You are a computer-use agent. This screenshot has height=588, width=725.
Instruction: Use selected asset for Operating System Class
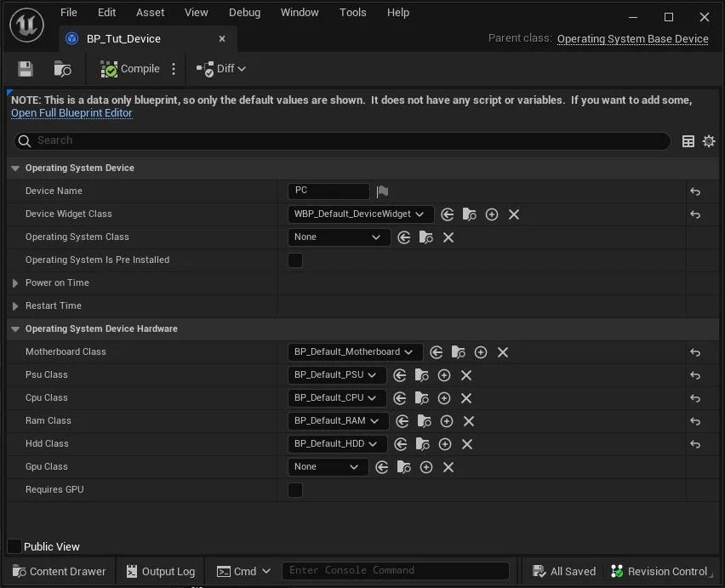coord(403,237)
